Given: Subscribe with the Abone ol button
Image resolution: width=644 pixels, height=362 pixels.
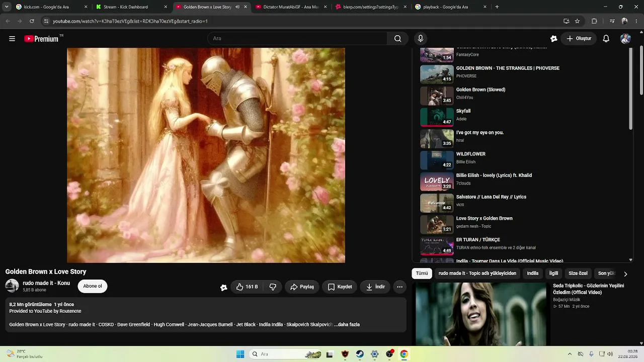Looking at the screenshot, I should point(93,286).
